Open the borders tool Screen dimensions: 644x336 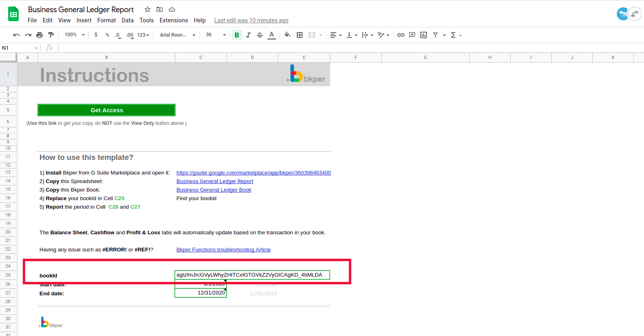click(x=300, y=35)
